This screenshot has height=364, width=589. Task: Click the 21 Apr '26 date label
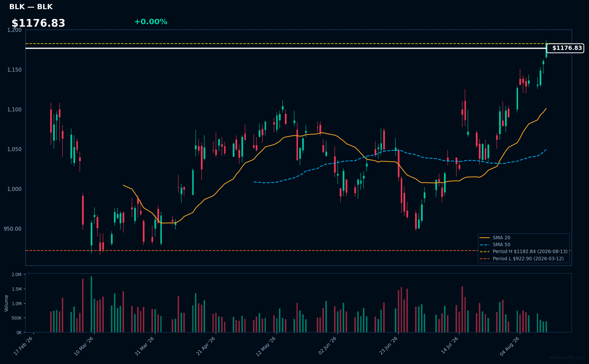(x=206, y=346)
